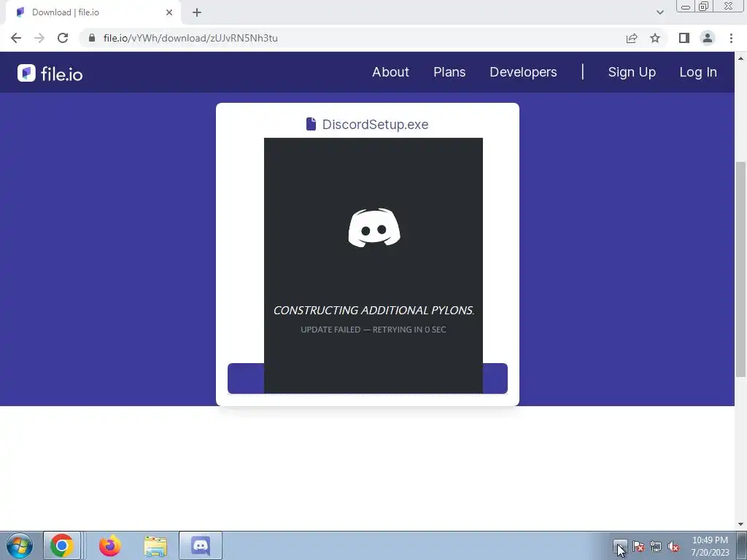Viewport: 747px width, 560px height.
Task: Click the Discord logo in the updater window
Action: point(374,227)
